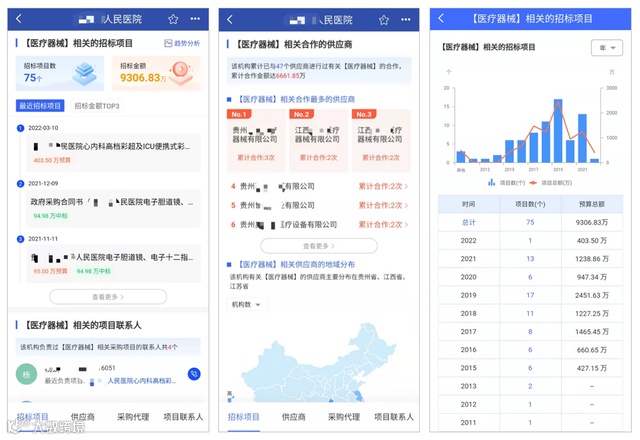This screenshot has height=440, width=640.
Task: Go back from 相关的招标项目 chart screen
Action: (x=441, y=18)
